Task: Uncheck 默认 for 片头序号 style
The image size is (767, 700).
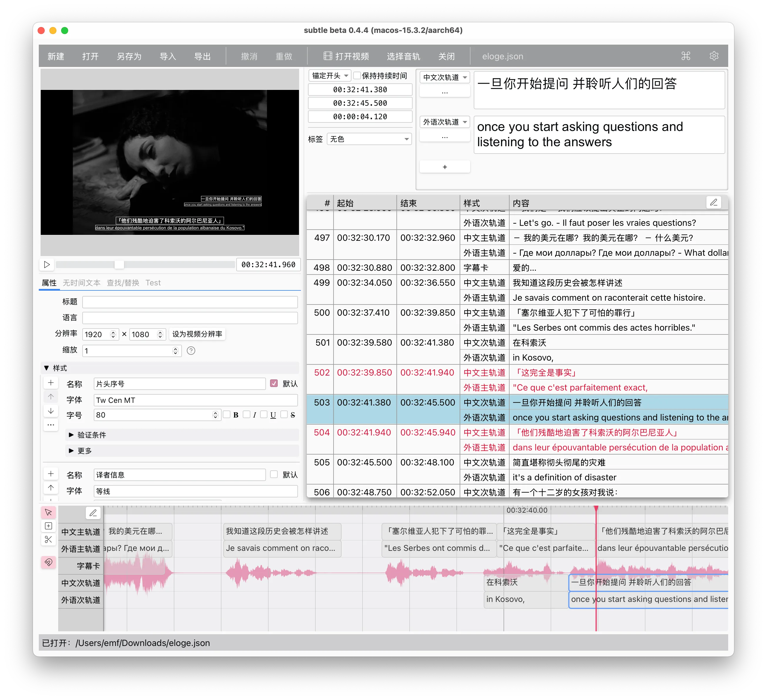Action: click(274, 383)
